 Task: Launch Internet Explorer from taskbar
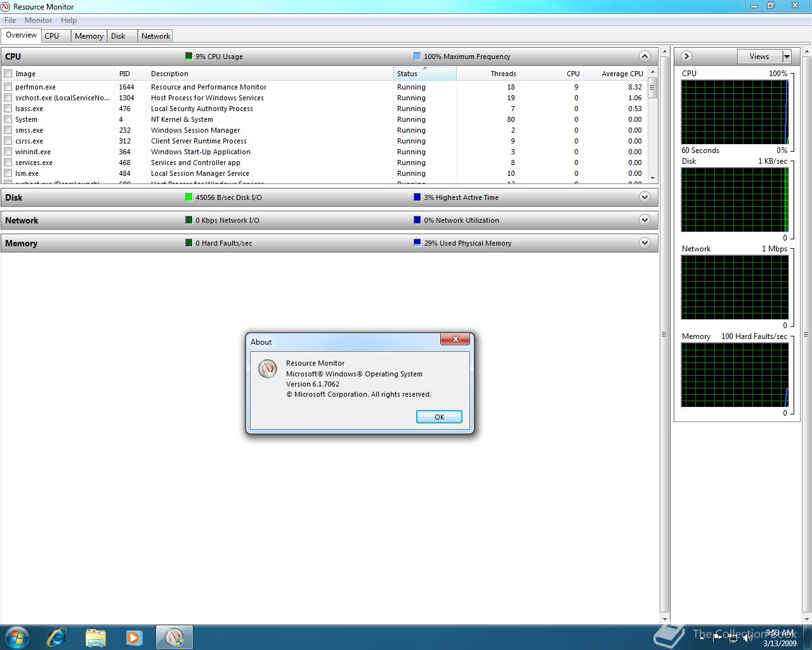pyautogui.click(x=56, y=637)
